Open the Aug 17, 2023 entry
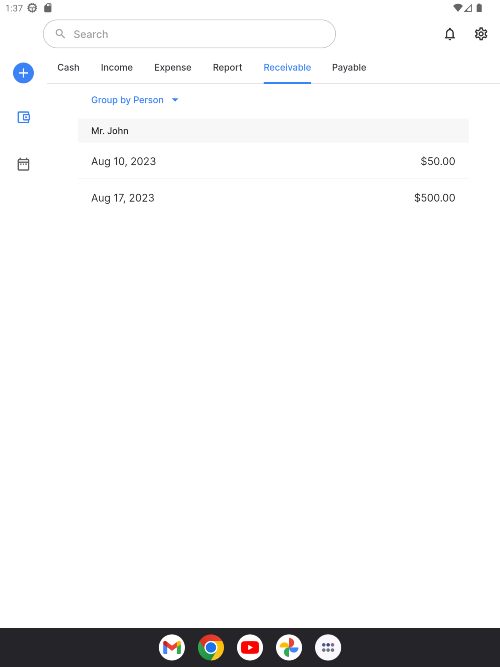The height and width of the screenshot is (667, 500). tap(273, 198)
